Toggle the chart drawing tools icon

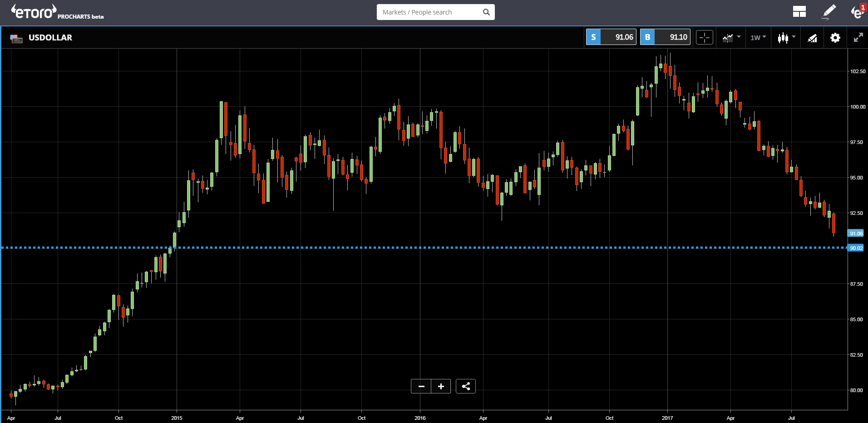pyautogui.click(x=812, y=38)
